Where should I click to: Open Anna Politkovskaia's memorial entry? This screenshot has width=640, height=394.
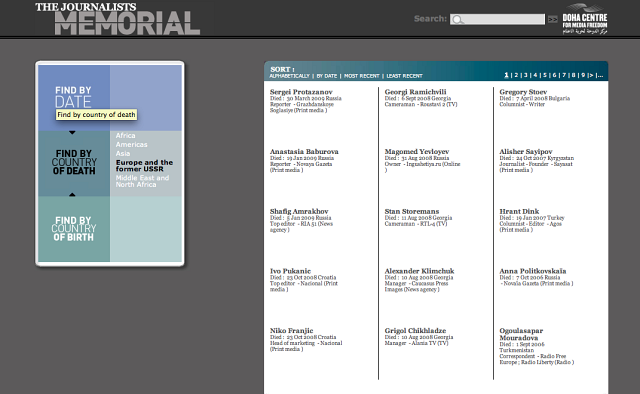[x=533, y=271]
